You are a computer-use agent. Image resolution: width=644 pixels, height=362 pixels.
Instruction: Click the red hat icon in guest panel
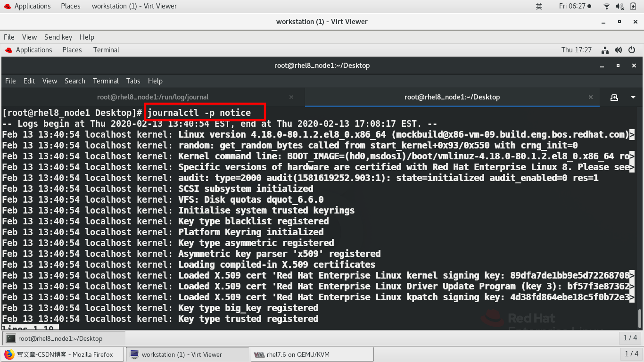point(8,50)
